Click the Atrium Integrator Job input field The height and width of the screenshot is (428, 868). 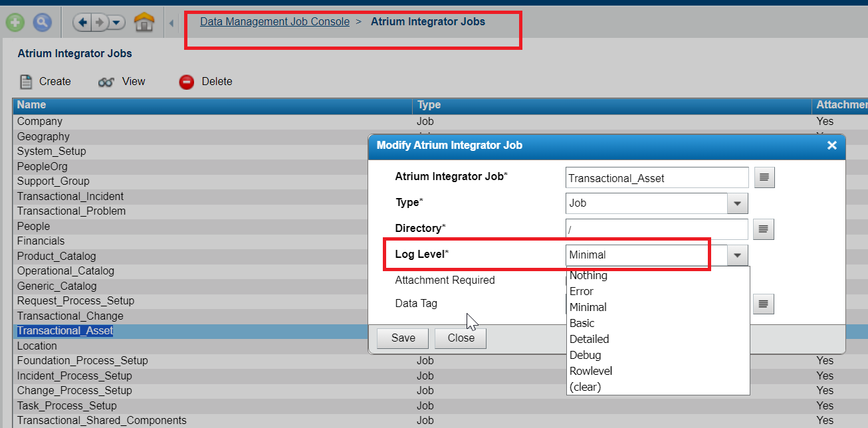click(657, 177)
